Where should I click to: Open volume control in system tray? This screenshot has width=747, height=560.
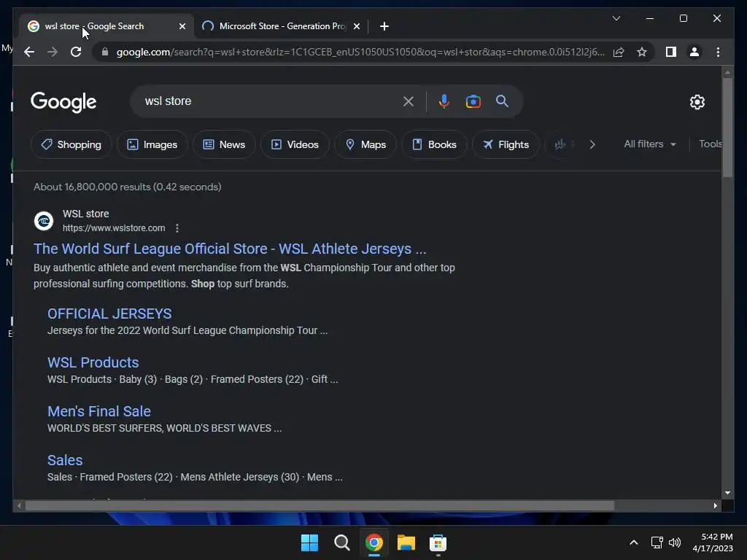pos(675,542)
